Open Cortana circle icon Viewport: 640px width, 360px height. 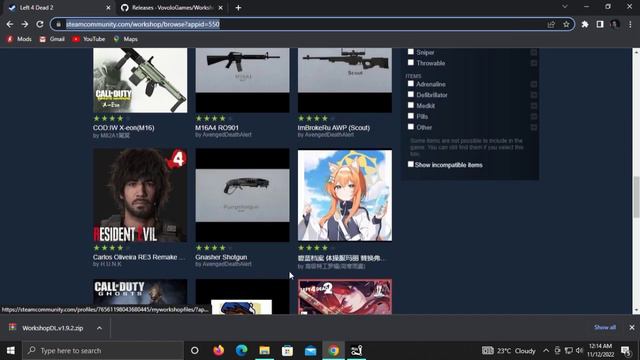pos(195,350)
